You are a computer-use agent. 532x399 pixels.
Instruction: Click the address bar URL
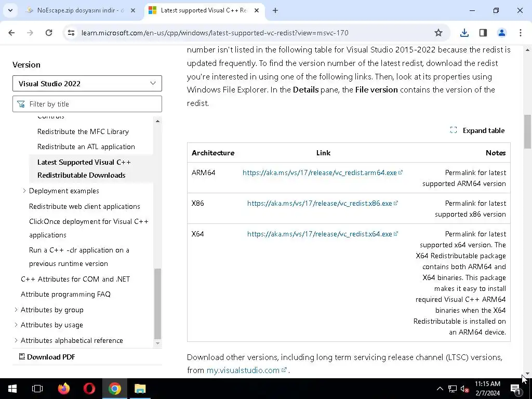click(x=215, y=33)
